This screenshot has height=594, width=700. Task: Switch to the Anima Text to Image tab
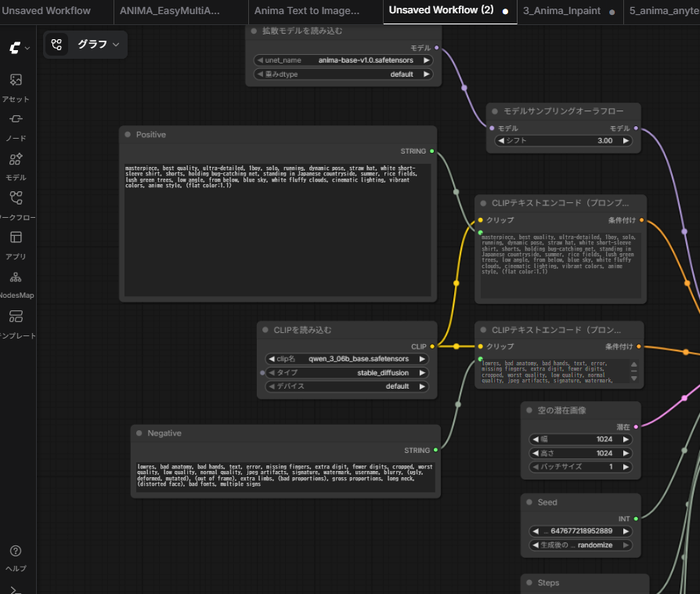point(307,11)
